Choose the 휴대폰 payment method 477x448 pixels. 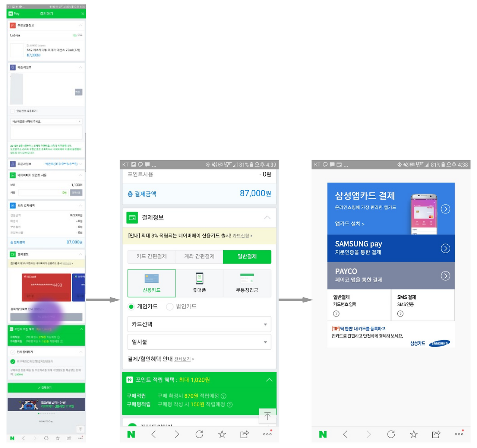199,283
